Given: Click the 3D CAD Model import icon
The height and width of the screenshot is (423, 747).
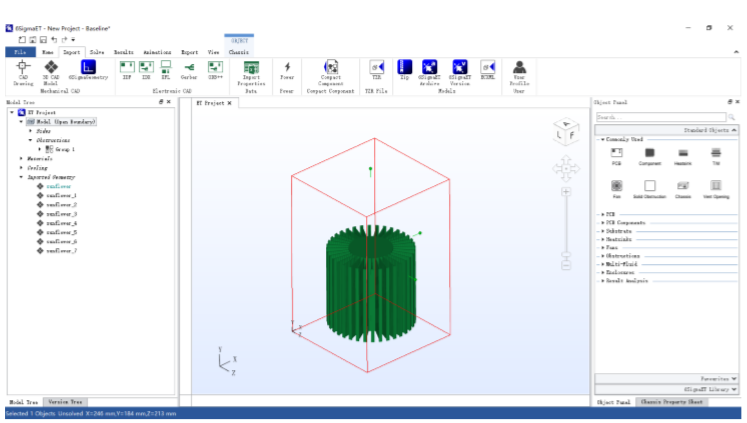Looking at the screenshot, I should 51,67.
